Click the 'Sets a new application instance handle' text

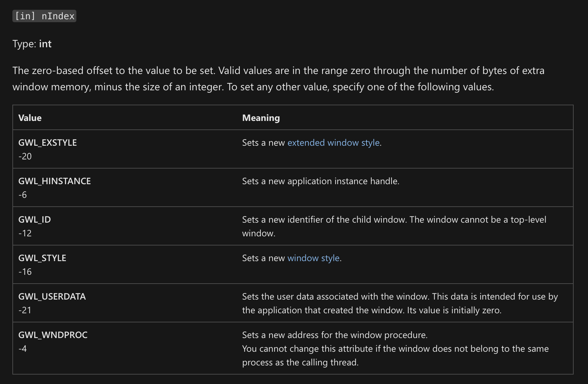coord(320,181)
